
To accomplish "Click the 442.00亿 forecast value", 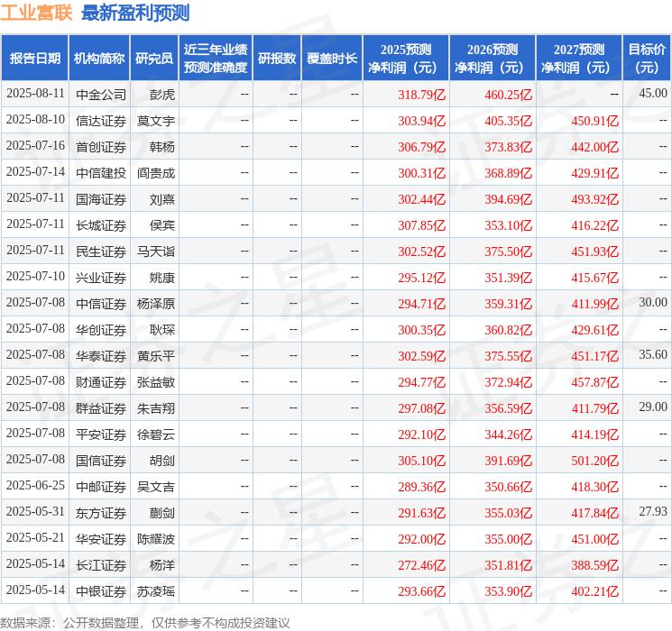I will (x=594, y=147).
